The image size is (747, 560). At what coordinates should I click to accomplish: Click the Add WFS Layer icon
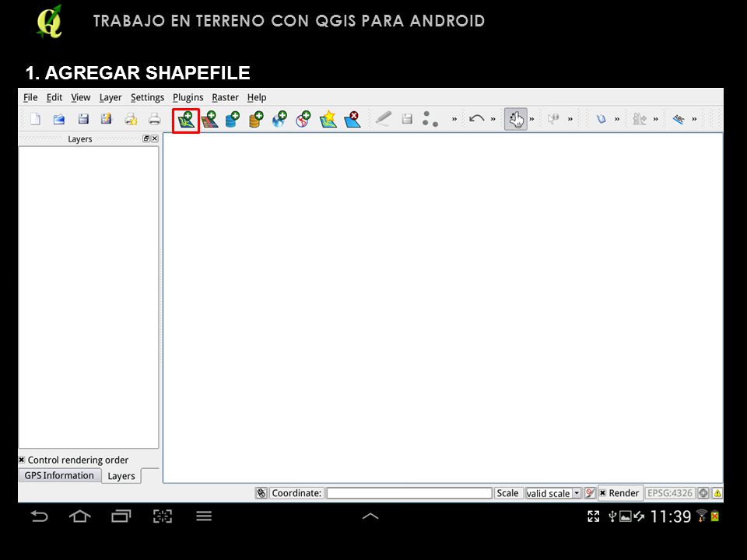click(303, 120)
